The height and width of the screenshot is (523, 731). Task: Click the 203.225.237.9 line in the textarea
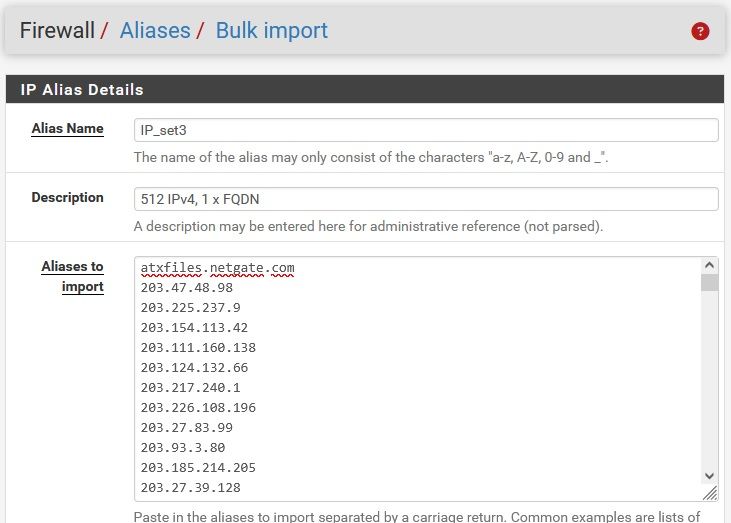coord(190,308)
